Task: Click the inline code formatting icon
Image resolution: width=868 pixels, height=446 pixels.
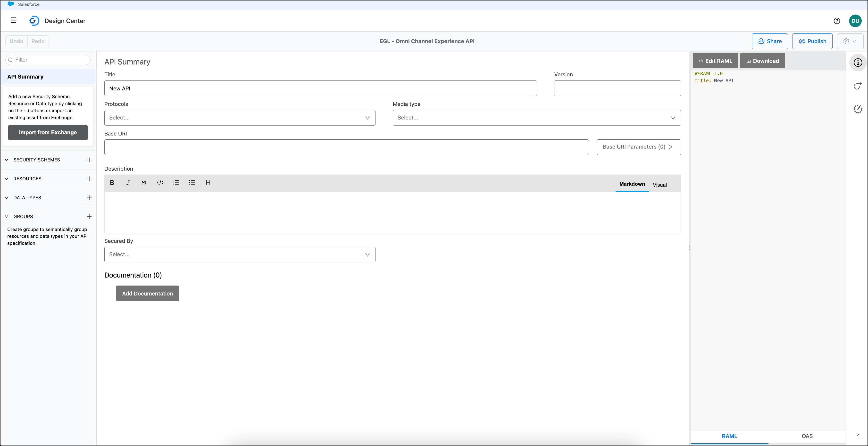Action: [160, 183]
